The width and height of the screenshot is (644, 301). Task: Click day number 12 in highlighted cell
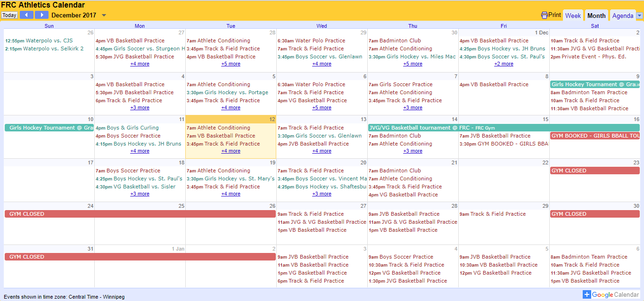[x=272, y=120]
